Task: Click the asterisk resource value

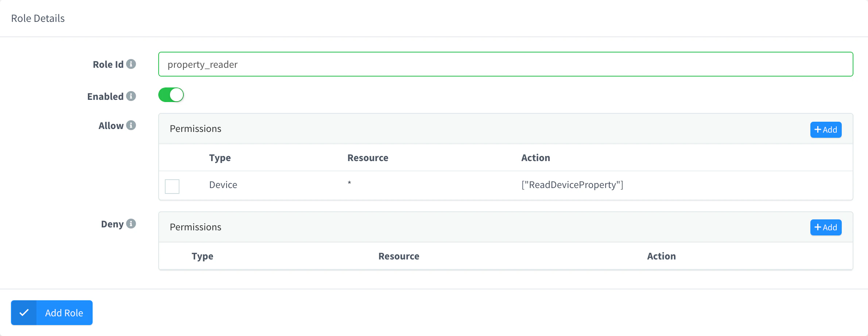Action: tap(349, 183)
